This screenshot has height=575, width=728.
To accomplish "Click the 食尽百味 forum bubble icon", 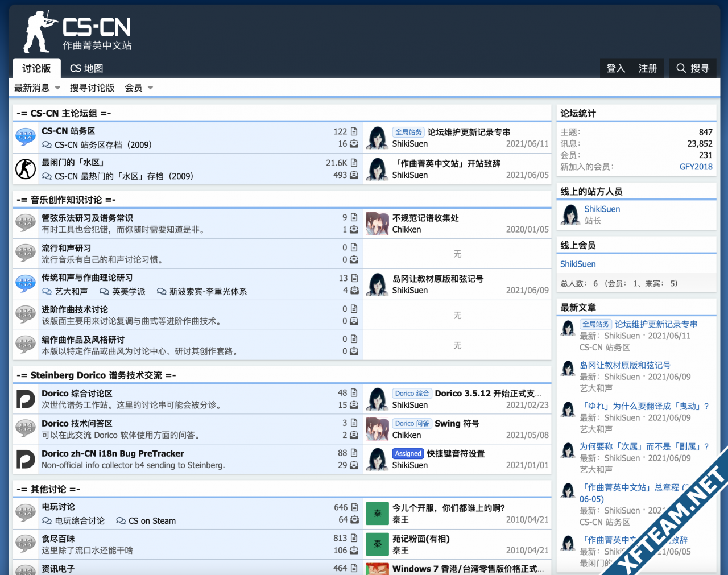I will pos(26,544).
